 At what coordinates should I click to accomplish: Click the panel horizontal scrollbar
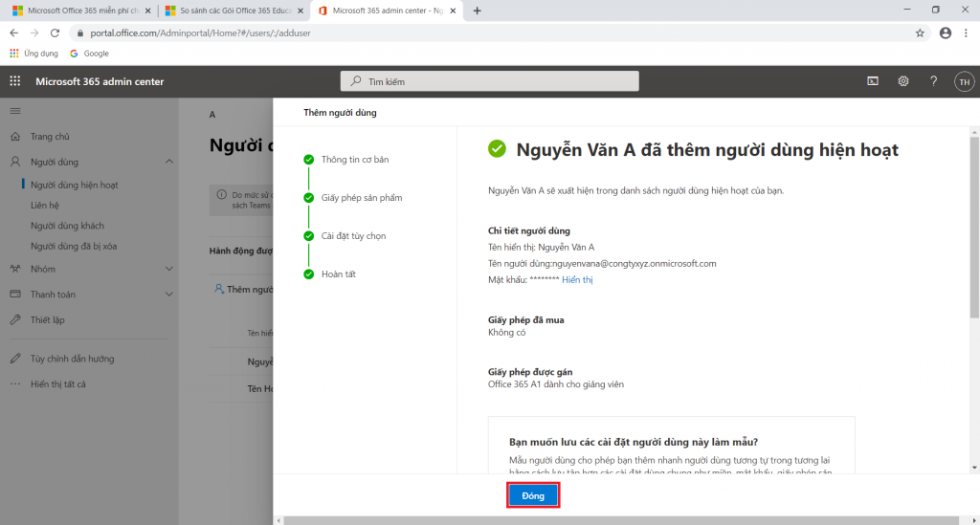point(621,520)
